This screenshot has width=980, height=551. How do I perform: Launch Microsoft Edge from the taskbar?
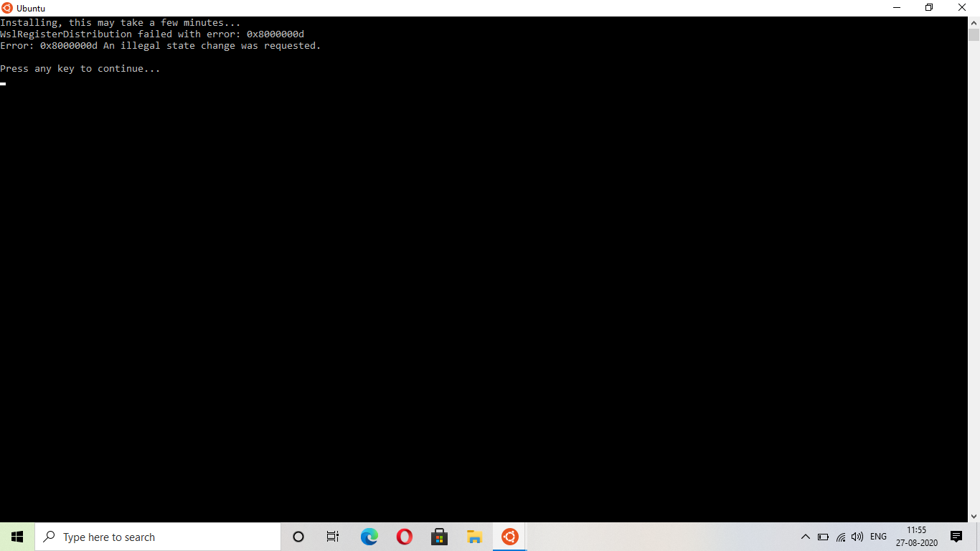coord(369,536)
